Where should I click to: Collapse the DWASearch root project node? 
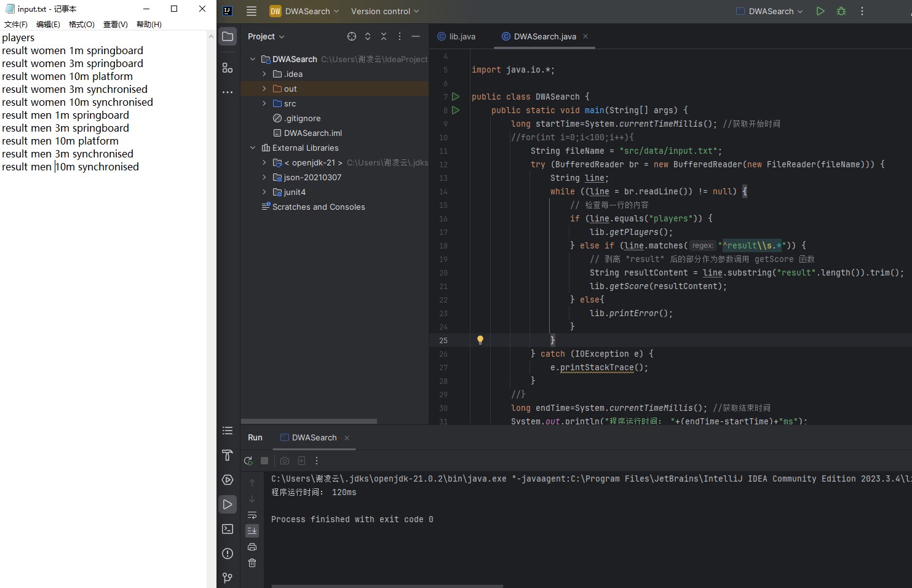(253, 59)
